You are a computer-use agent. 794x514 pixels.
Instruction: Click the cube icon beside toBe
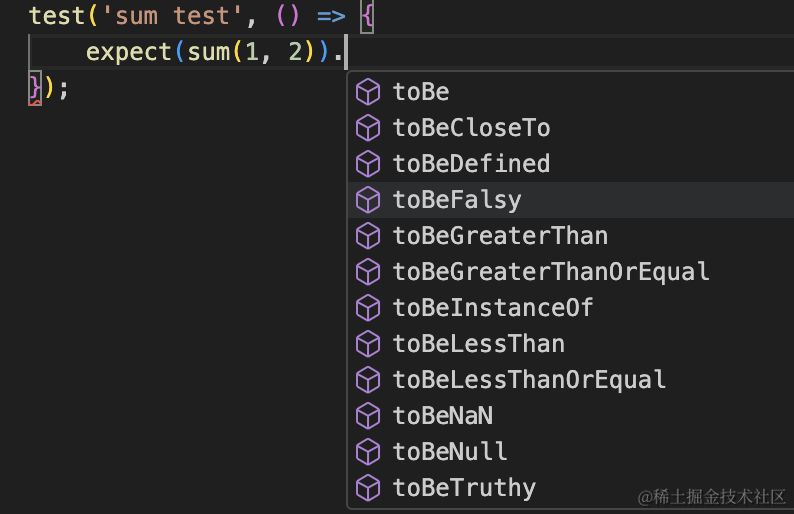pos(368,92)
